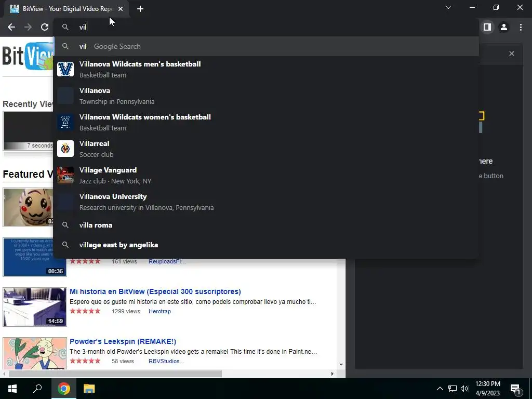This screenshot has height=399, width=532.
Task: Close the side panel with X
Action: click(512, 54)
